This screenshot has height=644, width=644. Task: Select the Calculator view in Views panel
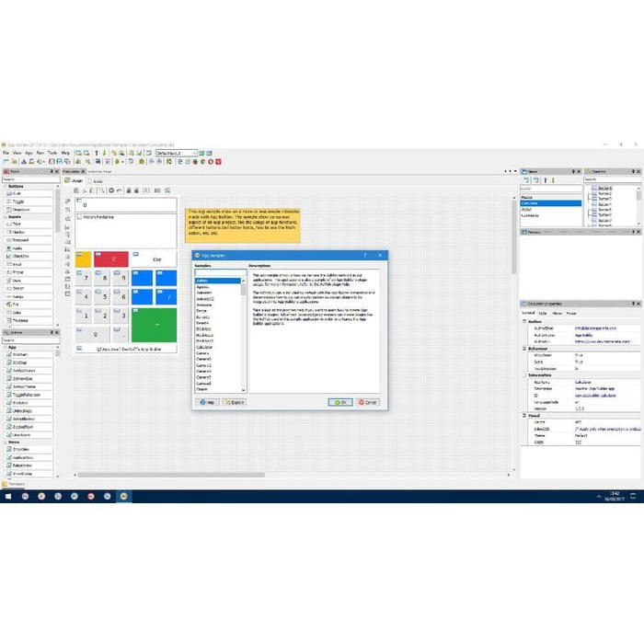point(551,203)
